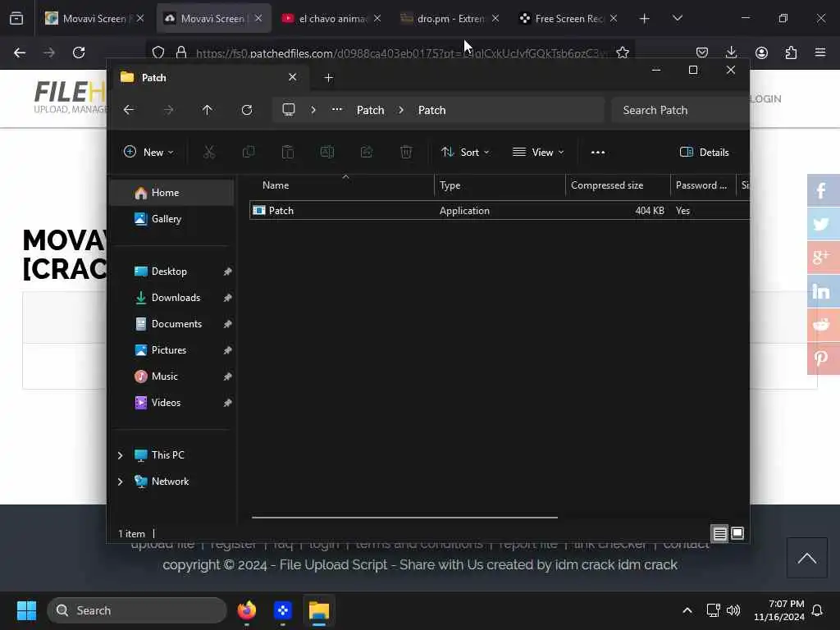840x630 pixels.
Task: Click the PC icon in address bar
Action: pyautogui.click(x=289, y=110)
